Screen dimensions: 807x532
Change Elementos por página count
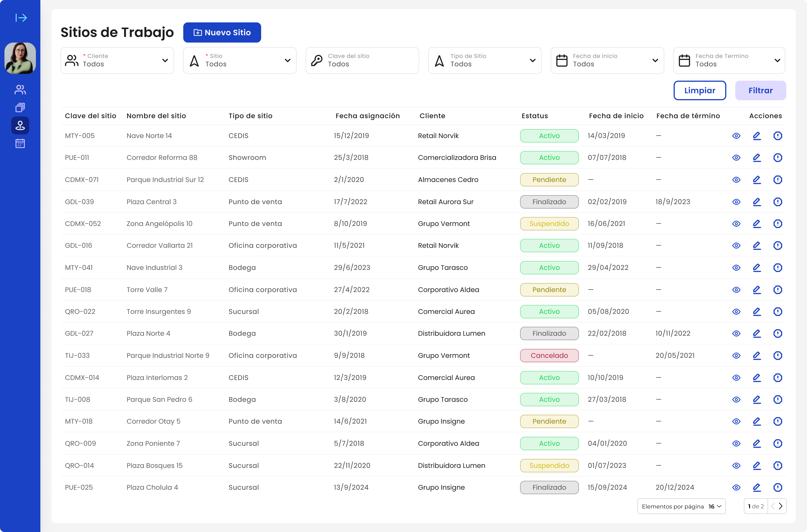pos(681,506)
